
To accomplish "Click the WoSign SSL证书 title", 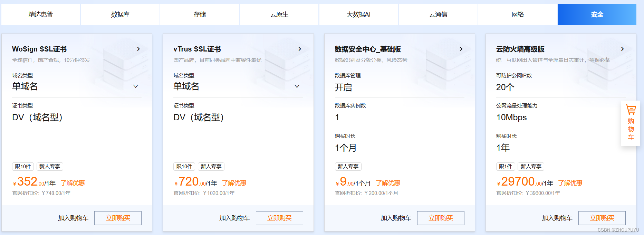I will click(39, 49).
